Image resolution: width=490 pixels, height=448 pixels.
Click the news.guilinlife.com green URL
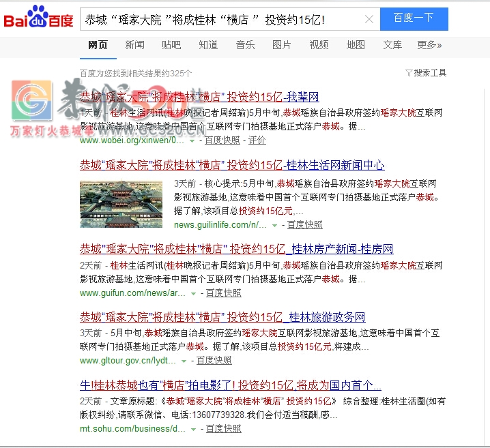click(220, 225)
